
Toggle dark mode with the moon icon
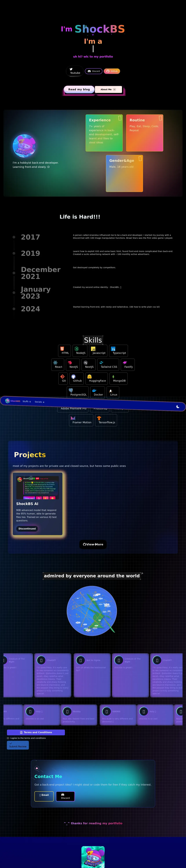(178, 407)
